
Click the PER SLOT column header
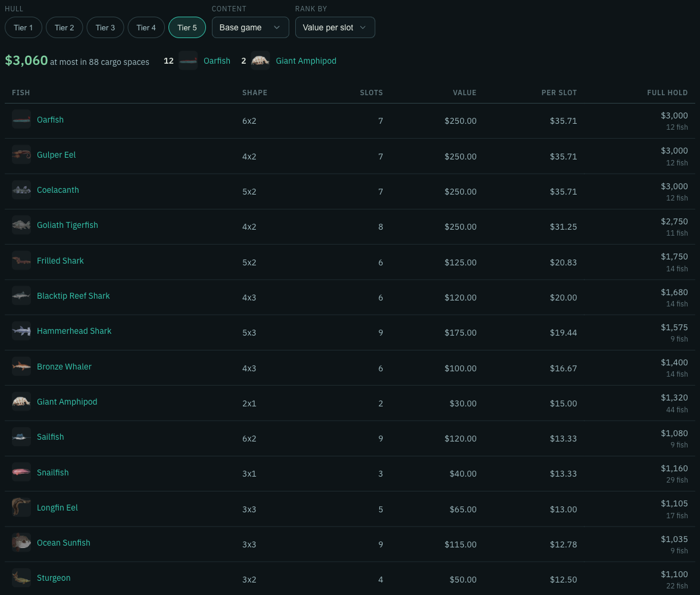click(x=559, y=92)
